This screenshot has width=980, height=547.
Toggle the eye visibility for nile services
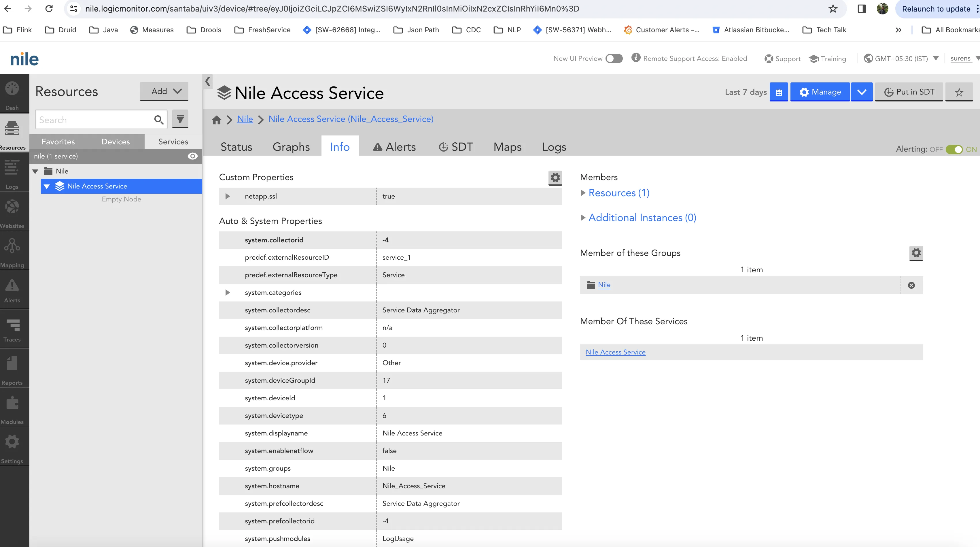click(192, 156)
